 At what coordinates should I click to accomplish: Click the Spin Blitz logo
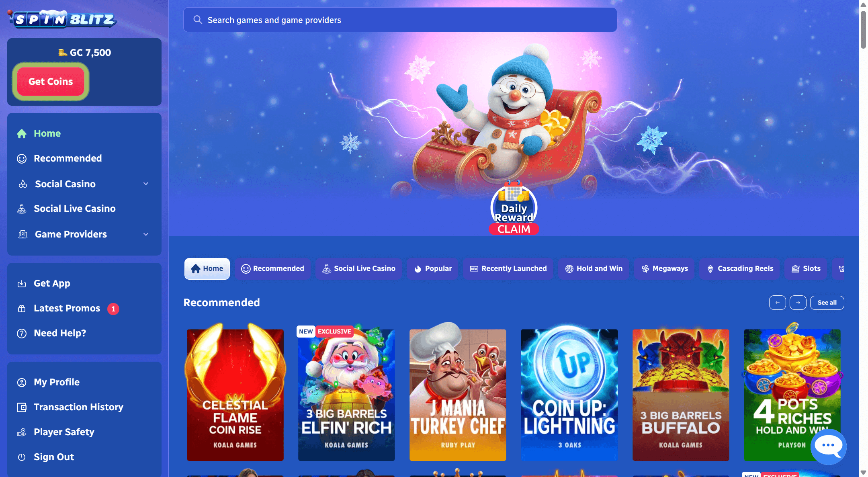(62, 18)
